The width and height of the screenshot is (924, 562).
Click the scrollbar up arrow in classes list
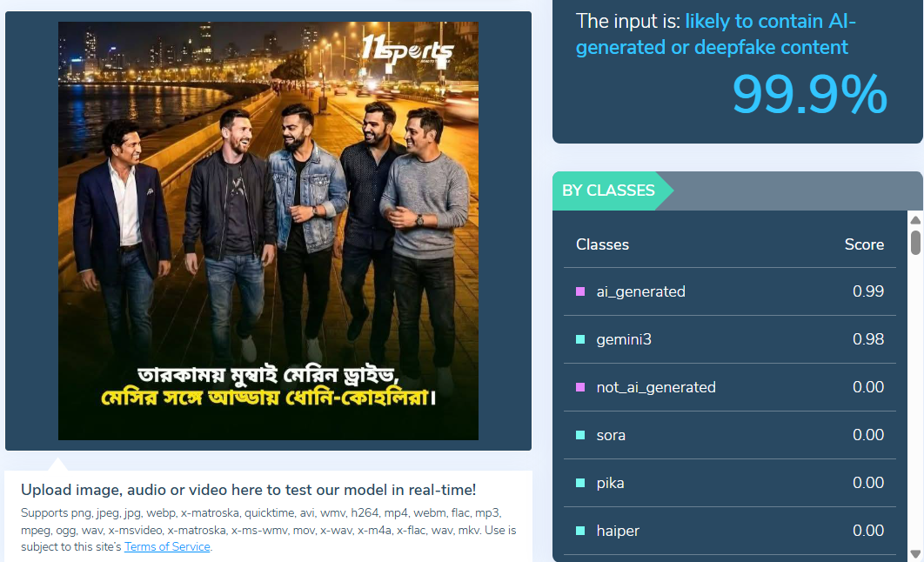(915, 220)
